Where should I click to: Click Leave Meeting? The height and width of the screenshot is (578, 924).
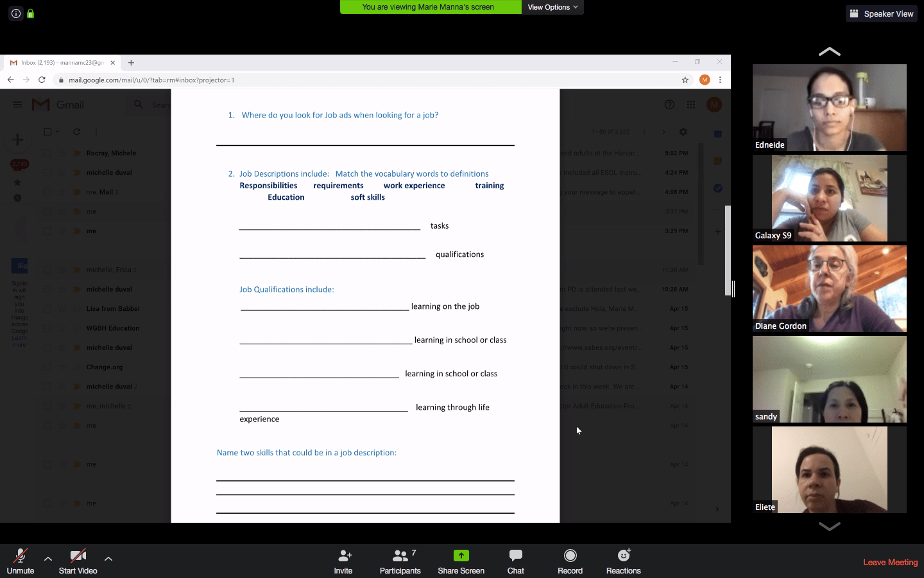[890, 563]
